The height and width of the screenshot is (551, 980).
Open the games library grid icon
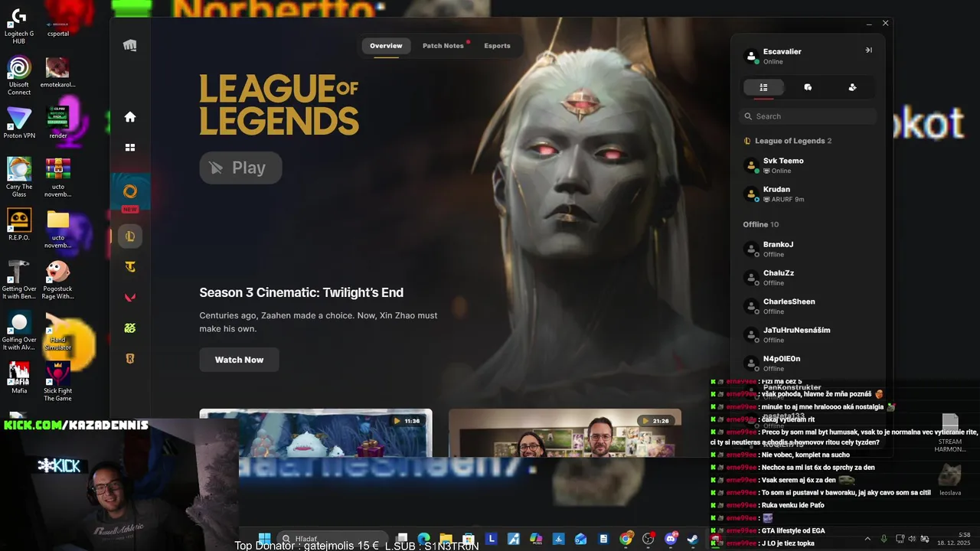[130, 147]
